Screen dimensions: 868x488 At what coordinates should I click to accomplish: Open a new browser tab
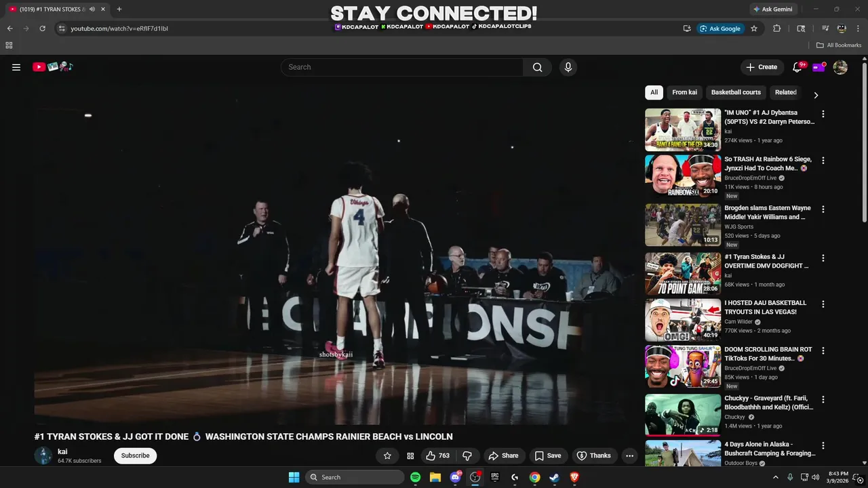click(x=119, y=9)
